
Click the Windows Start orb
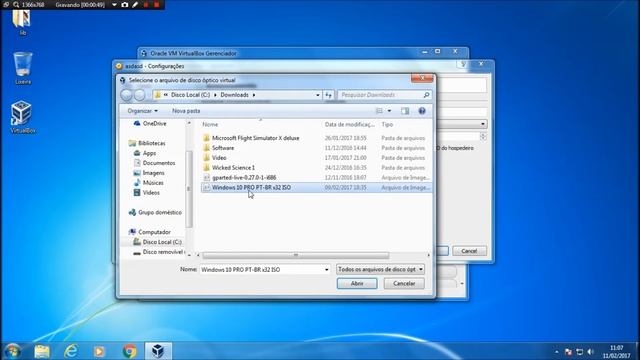click(13, 351)
